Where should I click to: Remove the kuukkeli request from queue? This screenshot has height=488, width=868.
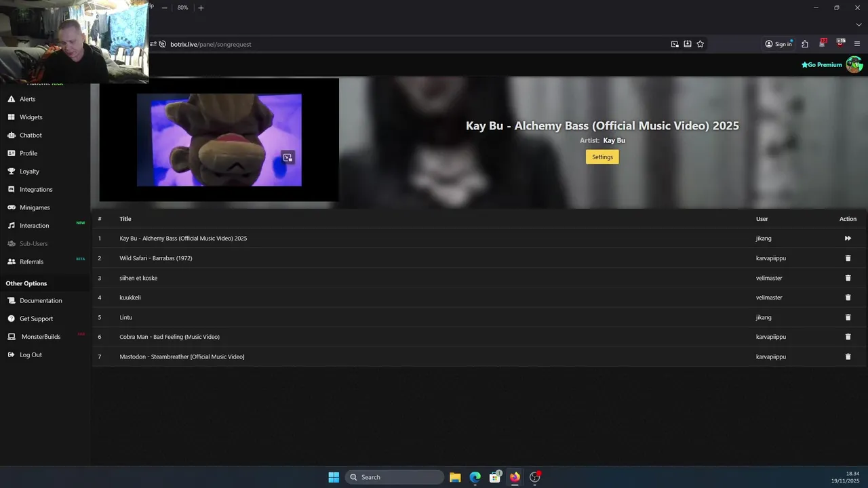848,298
